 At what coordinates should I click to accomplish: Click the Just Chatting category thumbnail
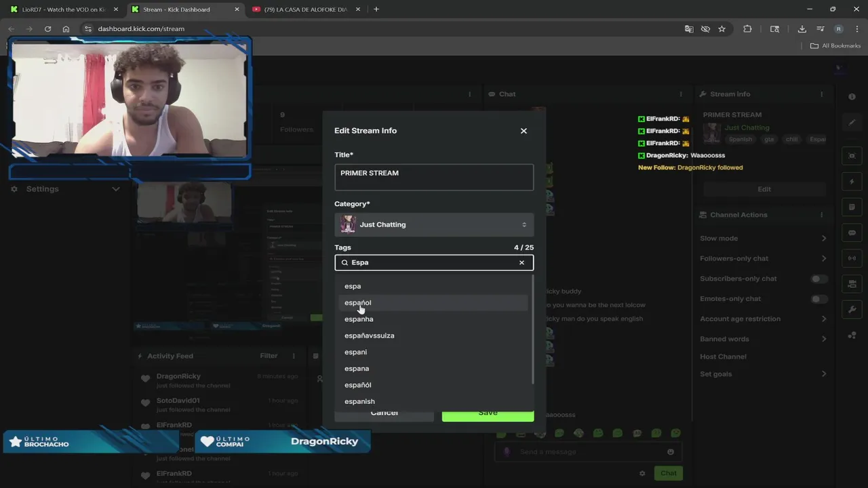348,224
